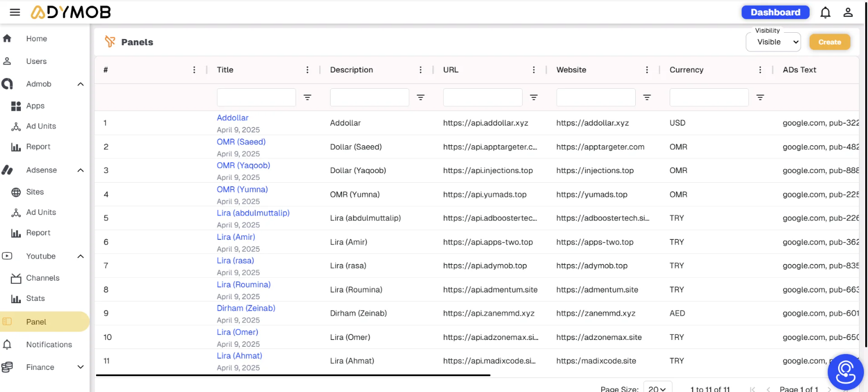Click the Description cell Dollar (Yaqoob)

click(x=358, y=170)
